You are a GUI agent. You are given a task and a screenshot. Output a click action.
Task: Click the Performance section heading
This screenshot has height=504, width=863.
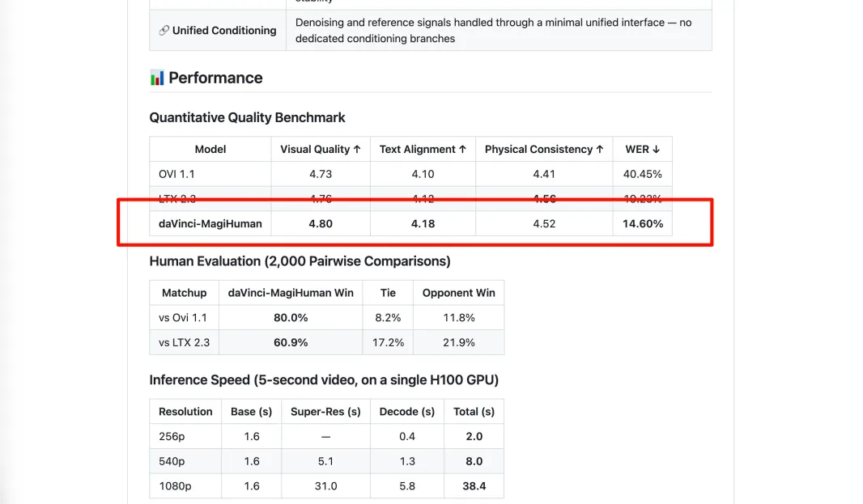pos(215,78)
